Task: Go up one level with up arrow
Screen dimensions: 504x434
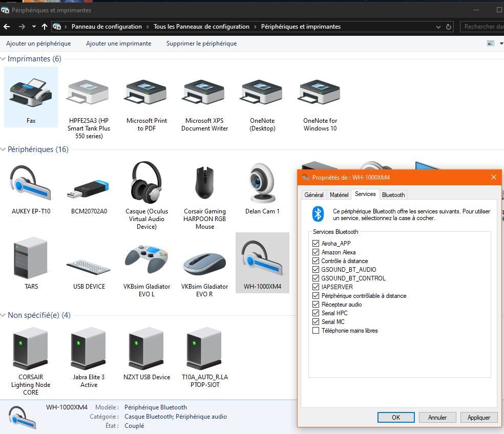Action: point(45,27)
